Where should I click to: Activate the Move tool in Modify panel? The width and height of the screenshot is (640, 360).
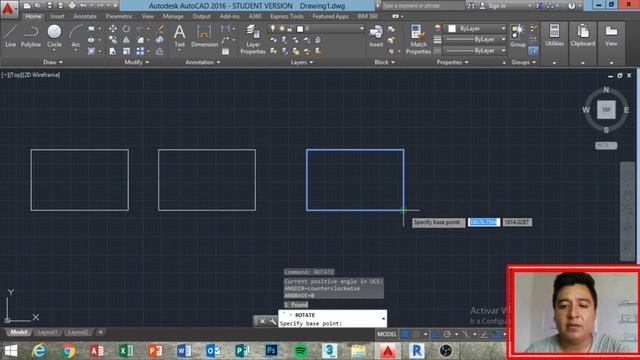113,29
